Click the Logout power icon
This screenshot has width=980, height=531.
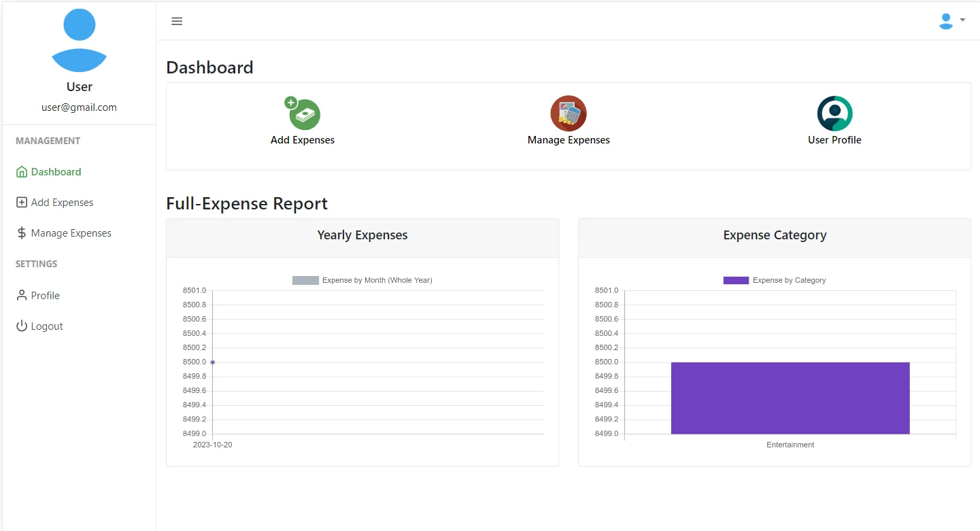(21, 326)
